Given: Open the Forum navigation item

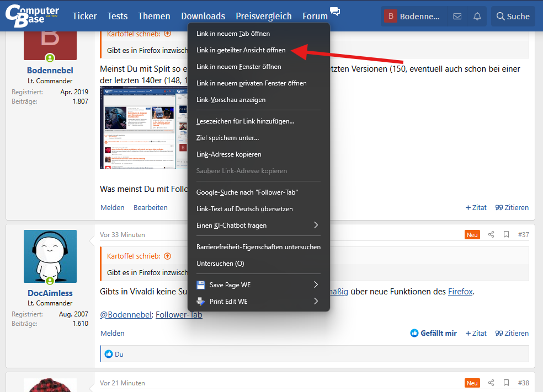Looking at the screenshot, I should coord(315,16).
